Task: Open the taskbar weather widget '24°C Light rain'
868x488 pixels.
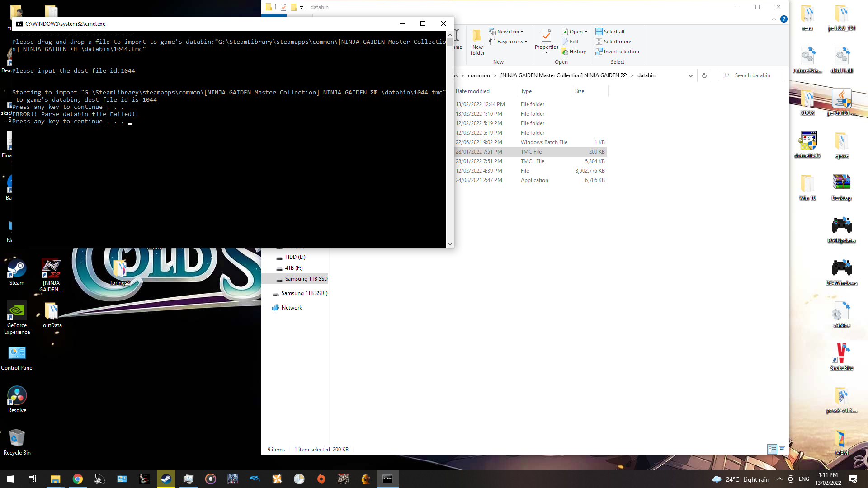Action: (741, 479)
